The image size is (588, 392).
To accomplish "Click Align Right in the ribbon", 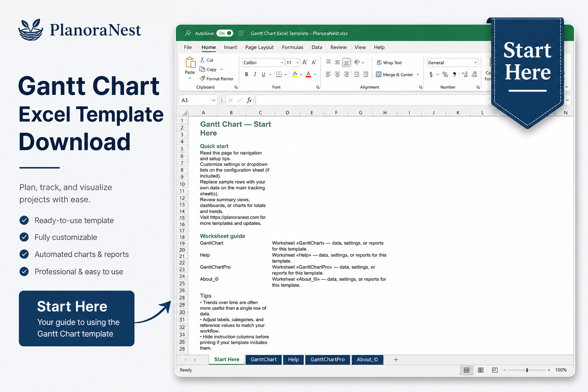I will 346,74.
